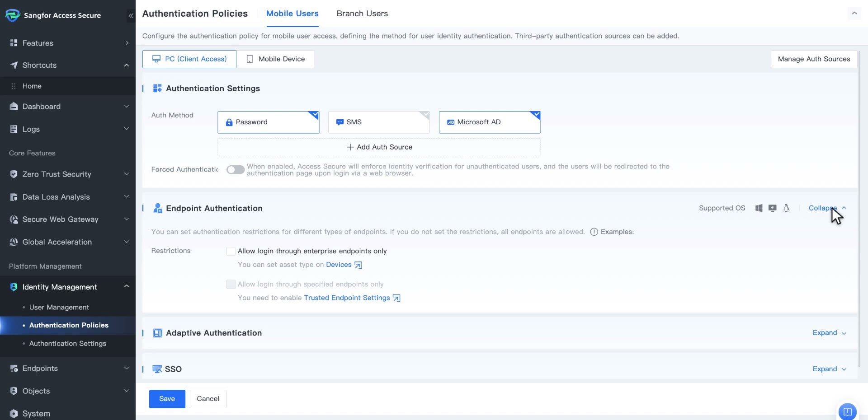Click the Secure Web Gateway icon
Screen dimensions: 868x420
14,219
